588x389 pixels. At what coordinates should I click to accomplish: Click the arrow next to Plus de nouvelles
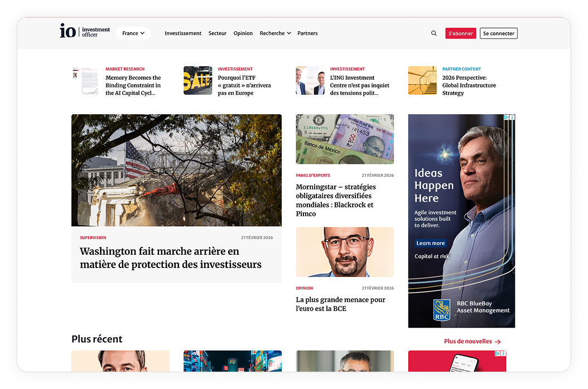[498, 342]
